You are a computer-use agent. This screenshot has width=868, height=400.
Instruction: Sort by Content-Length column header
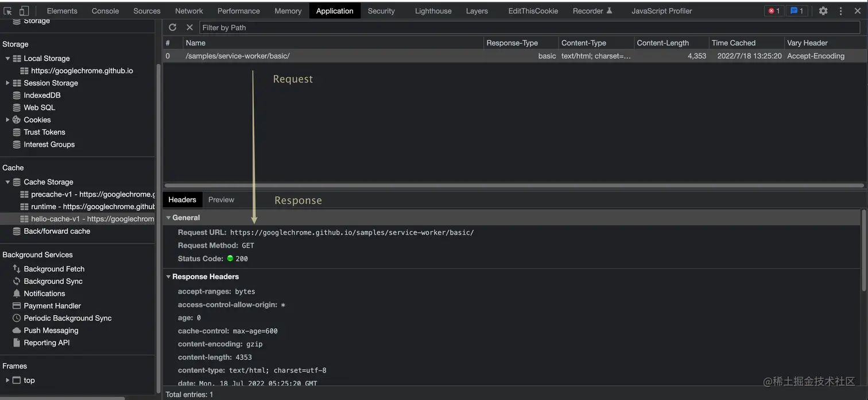click(671, 43)
